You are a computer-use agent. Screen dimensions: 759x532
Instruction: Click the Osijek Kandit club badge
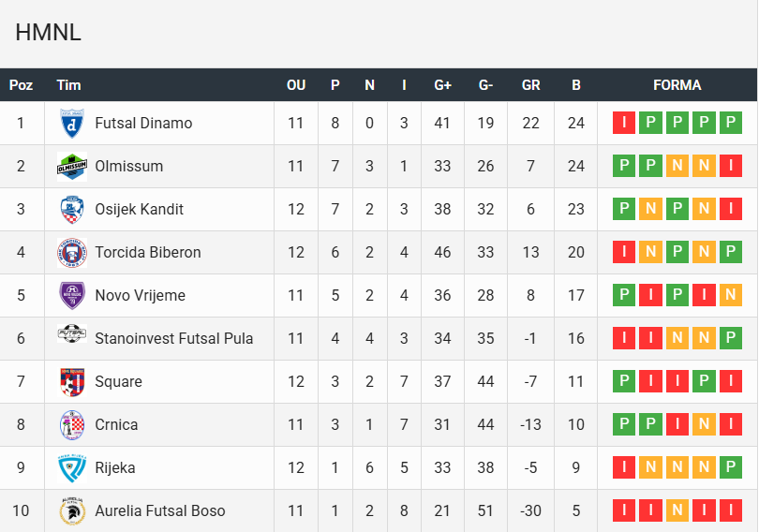pyautogui.click(x=72, y=209)
